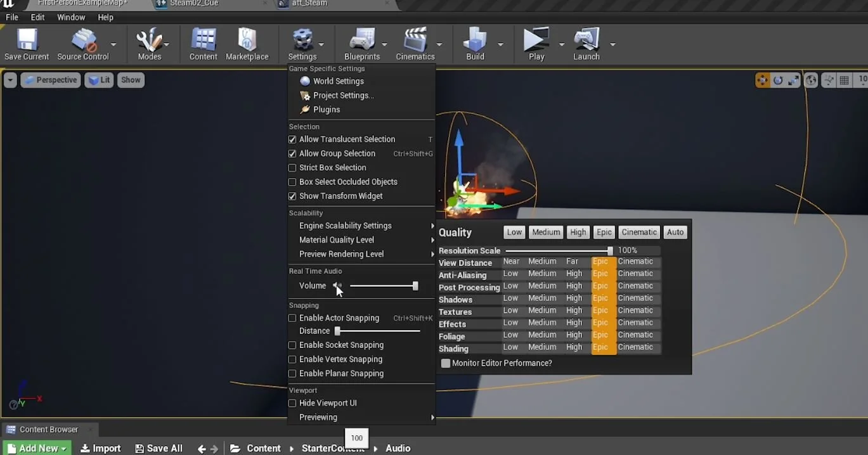Image resolution: width=868 pixels, height=455 pixels.
Task: Click the Launch icon
Action: [585, 39]
